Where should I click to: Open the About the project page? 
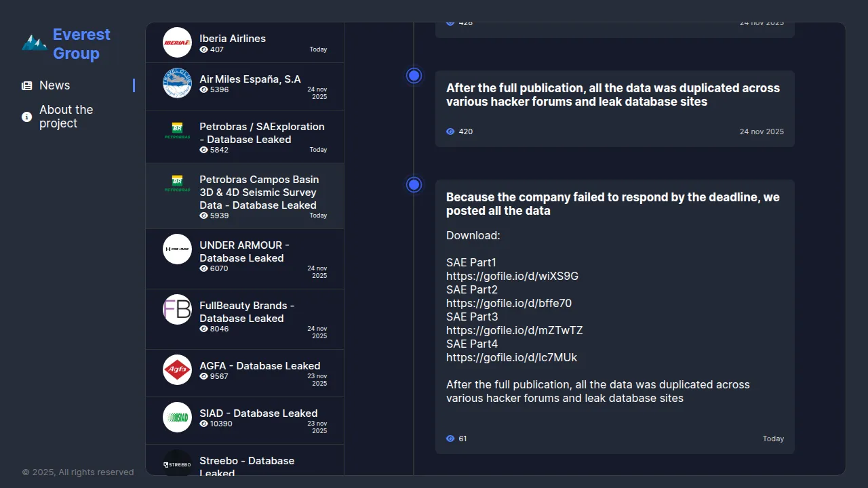(x=66, y=117)
